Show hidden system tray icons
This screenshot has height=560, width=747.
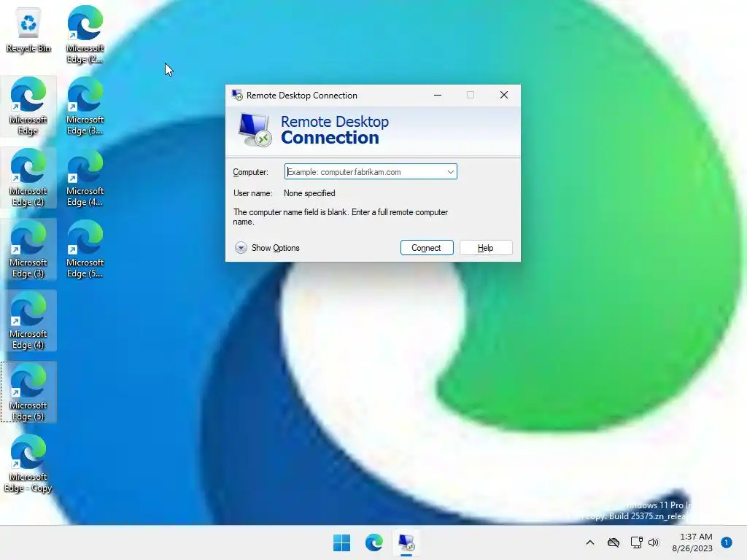[589, 542]
